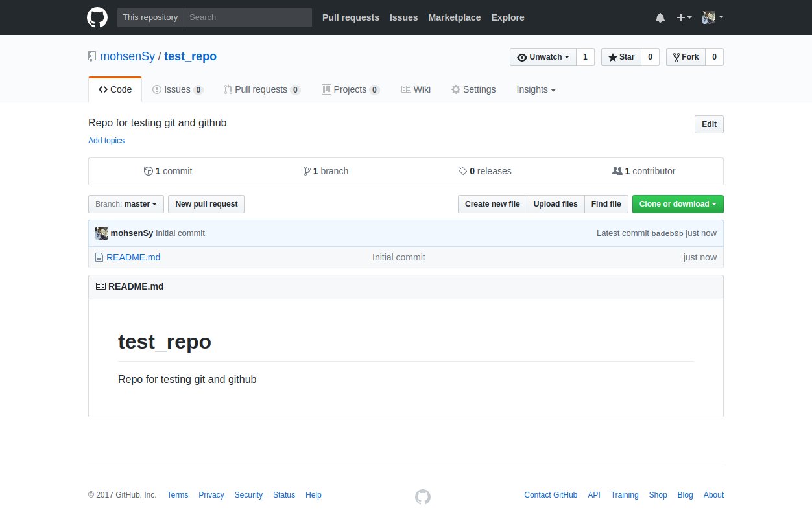Click the GitHub Octocat logo in header
This screenshot has height=532, width=812.
pos(97,17)
